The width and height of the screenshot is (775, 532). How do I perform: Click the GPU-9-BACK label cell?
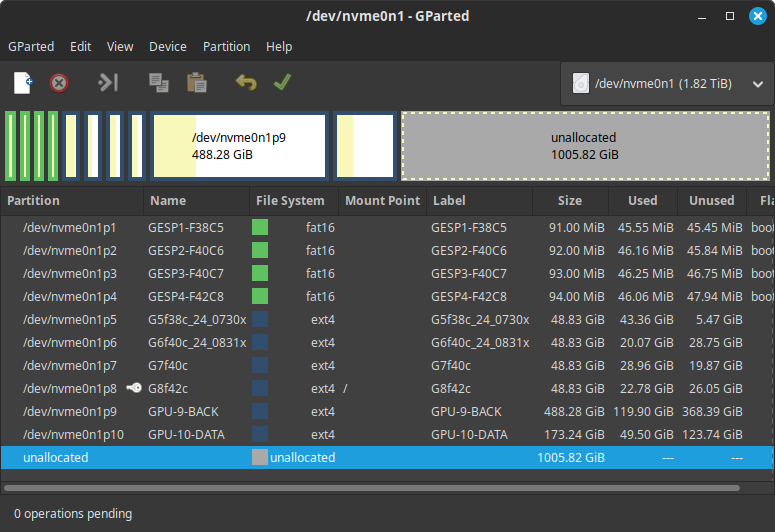click(466, 411)
